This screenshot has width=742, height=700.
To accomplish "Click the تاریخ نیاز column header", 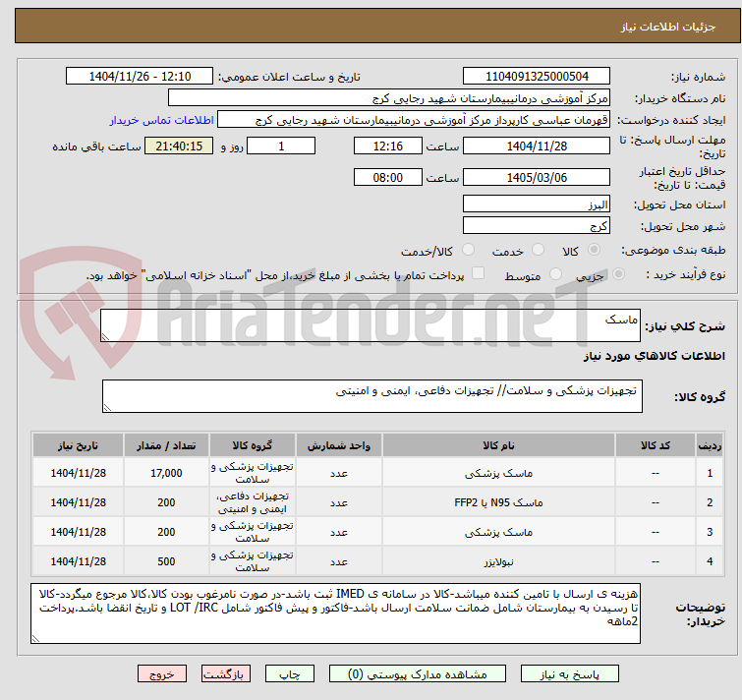I will (x=78, y=445).
